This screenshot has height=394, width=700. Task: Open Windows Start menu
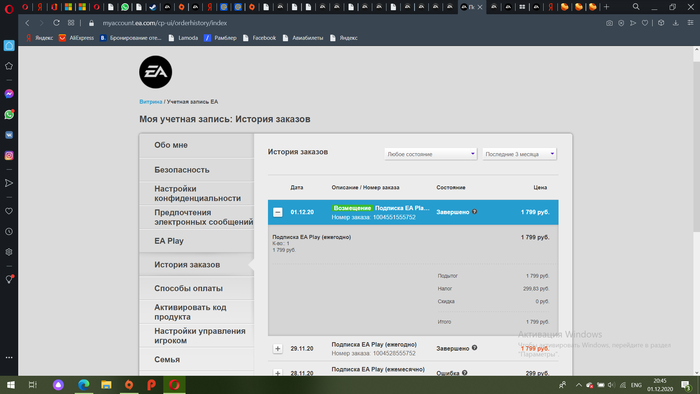click(11, 385)
